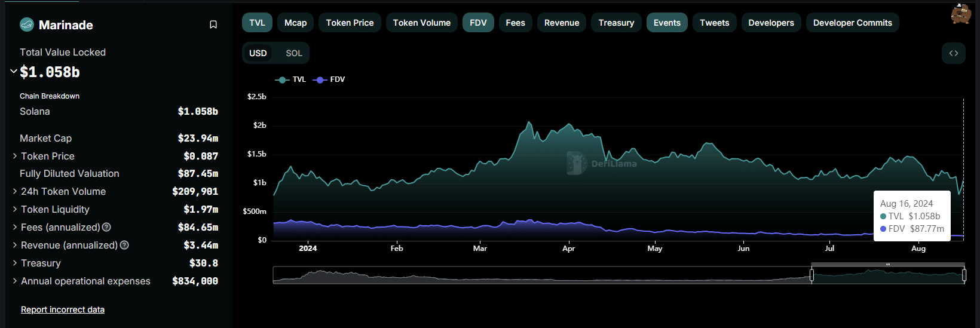Toggle the Fees chart metric
Viewport: 980px width, 328px height.
click(516, 23)
